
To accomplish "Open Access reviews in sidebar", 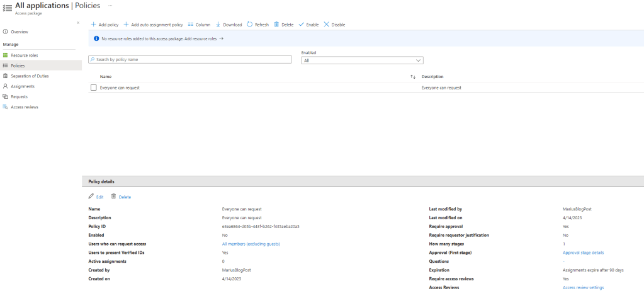I will 24,107.
